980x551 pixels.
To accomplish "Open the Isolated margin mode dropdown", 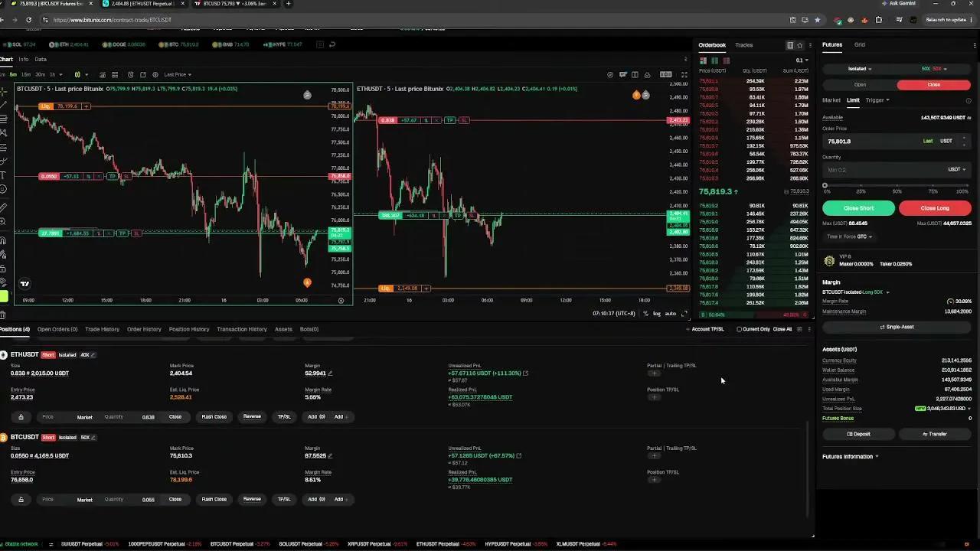I will coord(859,69).
